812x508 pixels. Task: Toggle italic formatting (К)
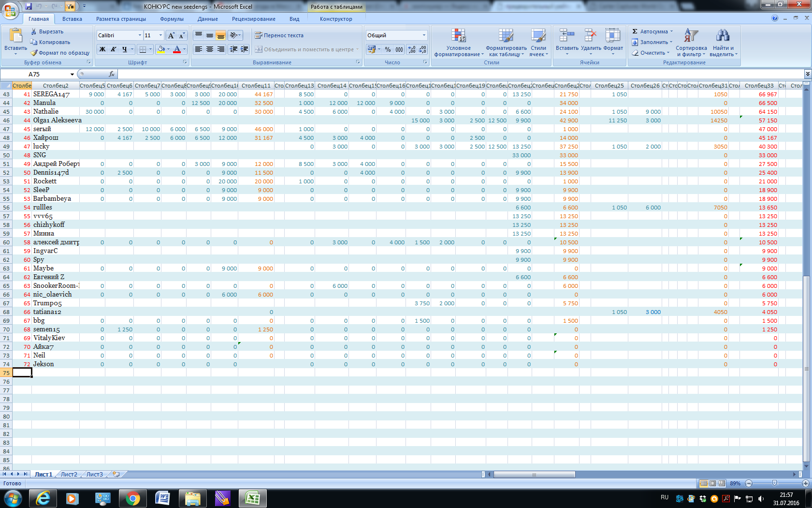click(114, 49)
